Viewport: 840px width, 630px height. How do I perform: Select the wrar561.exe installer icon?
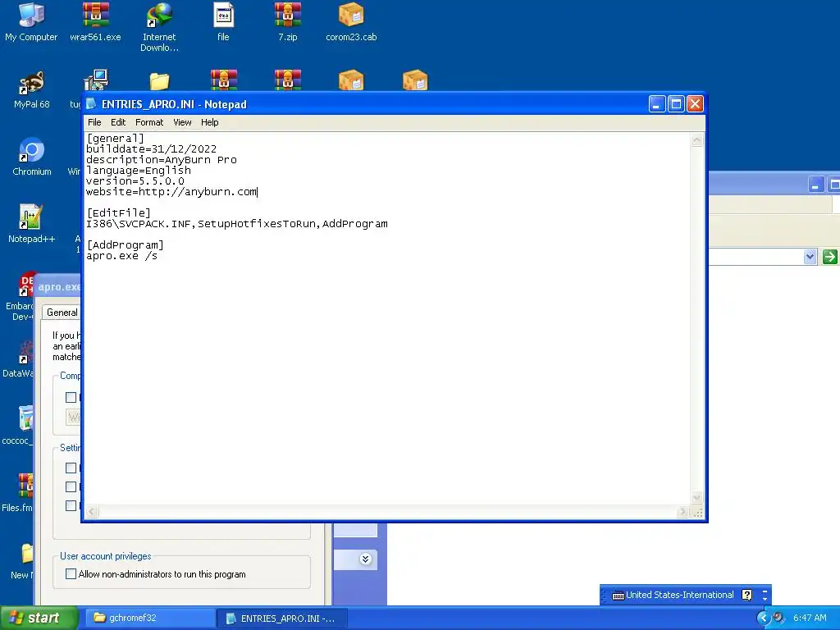coord(95,22)
